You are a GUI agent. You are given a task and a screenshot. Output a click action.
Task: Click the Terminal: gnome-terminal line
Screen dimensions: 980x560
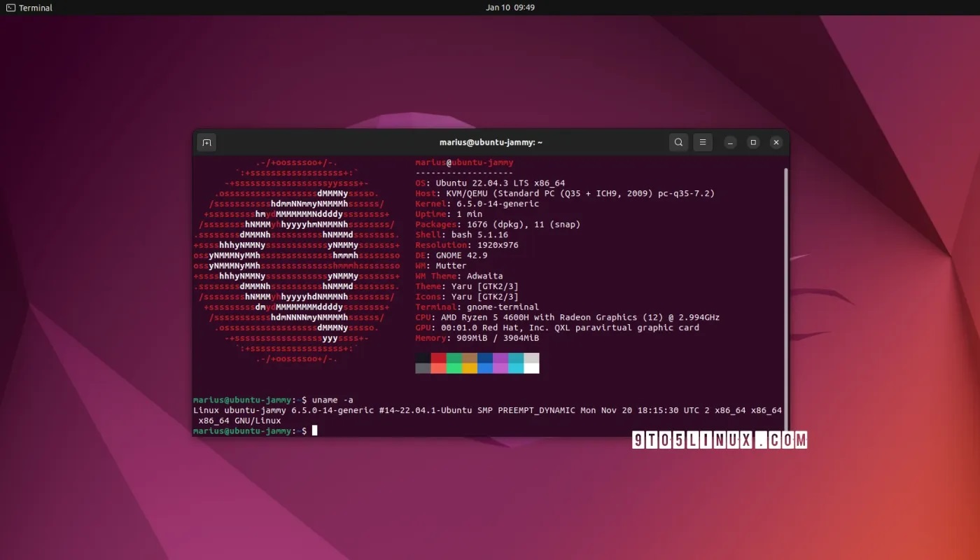click(477, 307)
